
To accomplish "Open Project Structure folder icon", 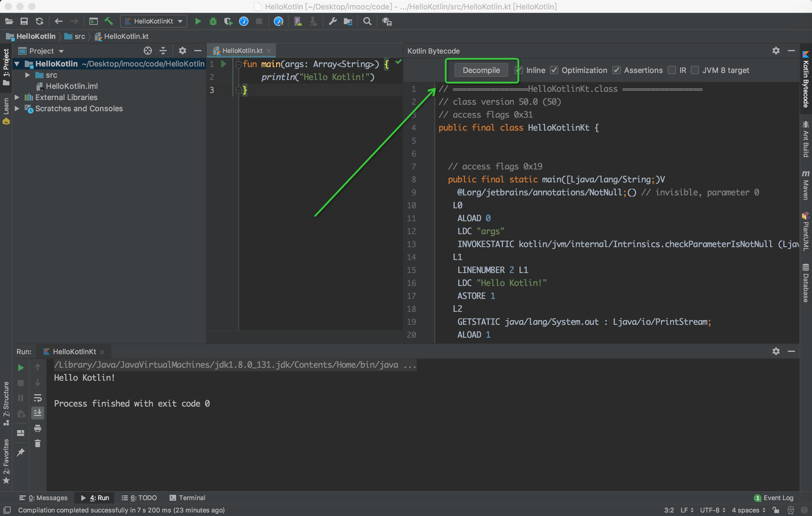I will 348,21.
